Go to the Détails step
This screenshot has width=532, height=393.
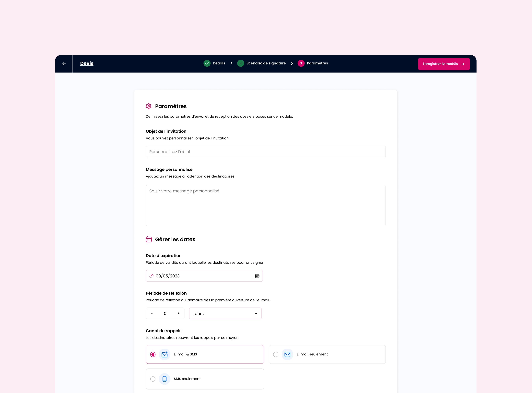pyautogui.click(x=219, y=63)
